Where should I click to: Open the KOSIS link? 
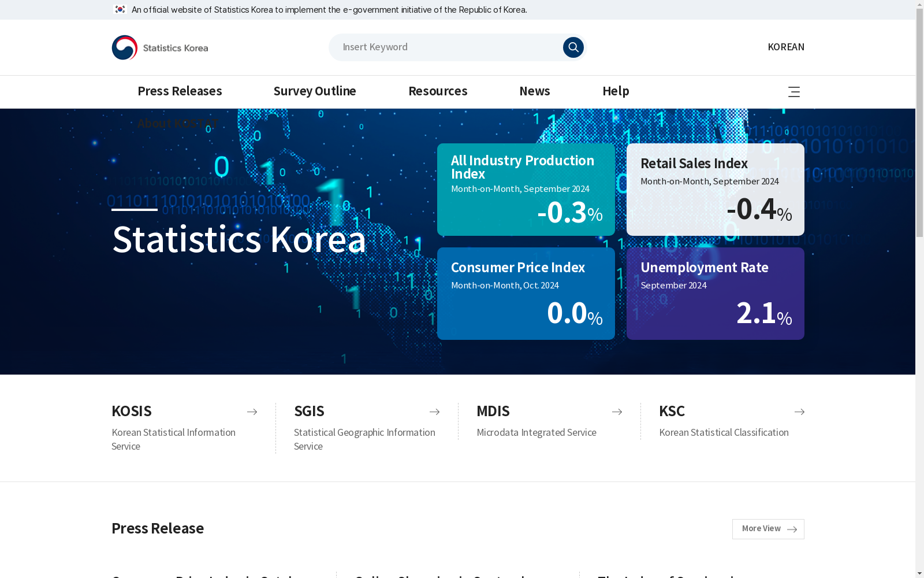[x=132, y=412]
